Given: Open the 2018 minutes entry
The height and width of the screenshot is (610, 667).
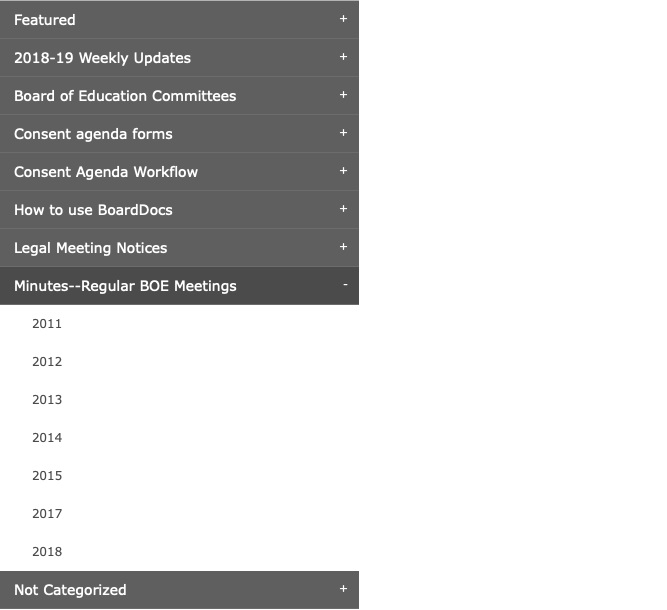Looking at the screenshot, I should (x=47, y=552).
